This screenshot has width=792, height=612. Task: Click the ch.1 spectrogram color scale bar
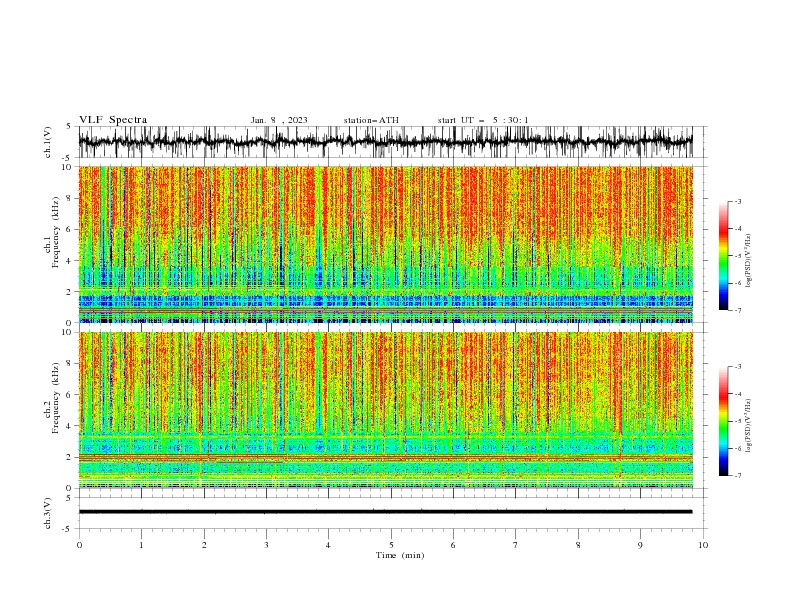click(x=723, y=256)
